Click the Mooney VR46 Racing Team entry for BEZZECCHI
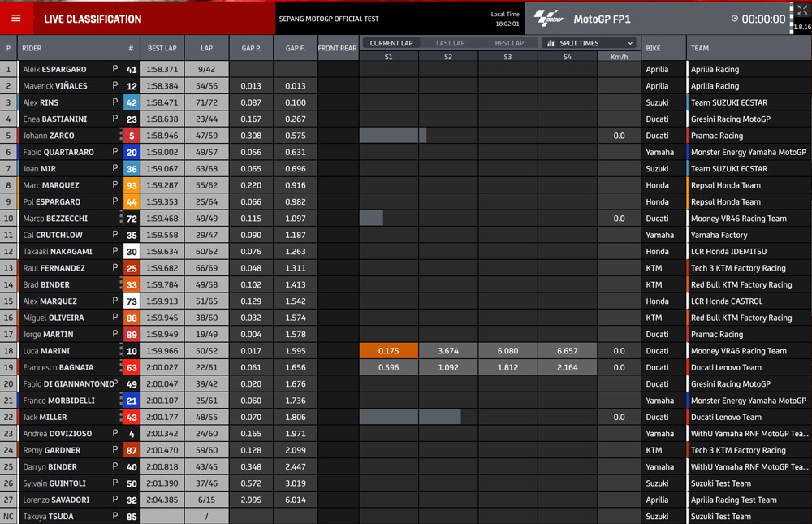This screenshot has width=812, height=524. pos(738,219)
